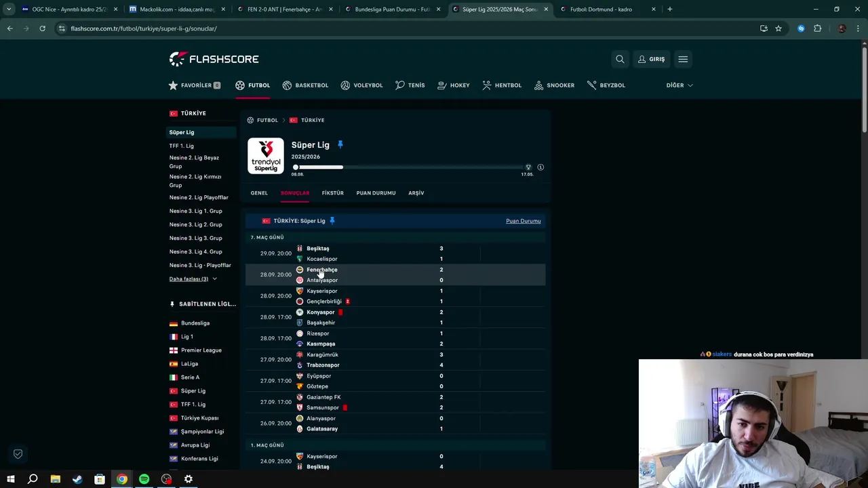868x488 pixels.
Task: Open the Beşiktaş vs Kocaelispor match
Action: tap(395, 253)
